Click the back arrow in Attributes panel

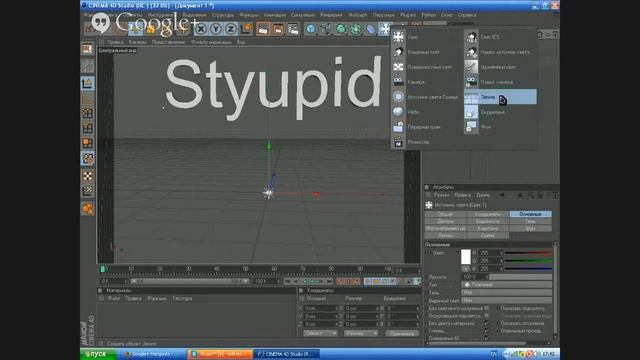502,196
